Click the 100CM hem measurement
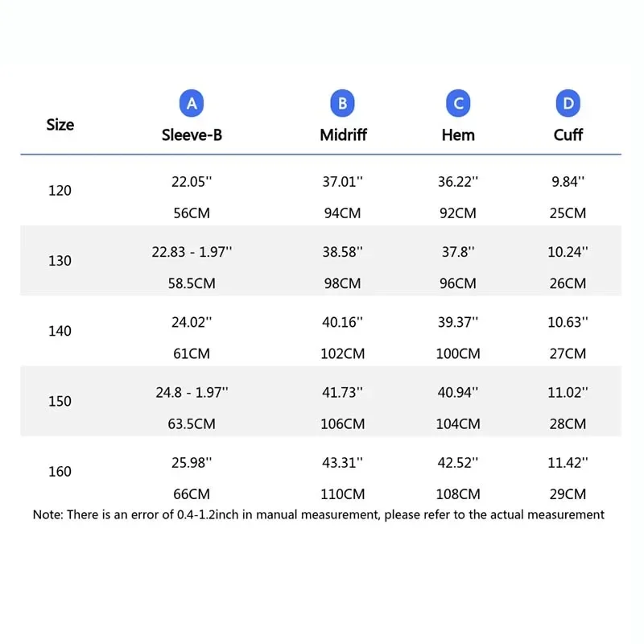Viewport: 644px width, 644px height. [x=458, y=353]
